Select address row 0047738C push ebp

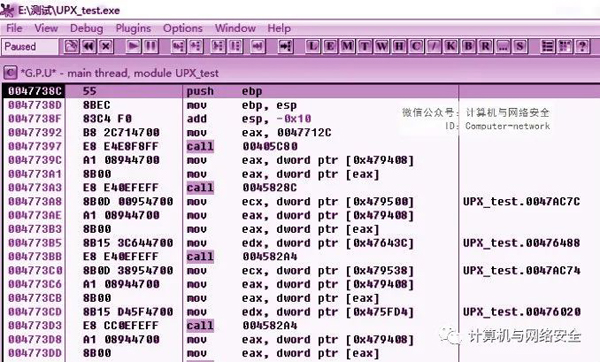[x=300, y=91]
